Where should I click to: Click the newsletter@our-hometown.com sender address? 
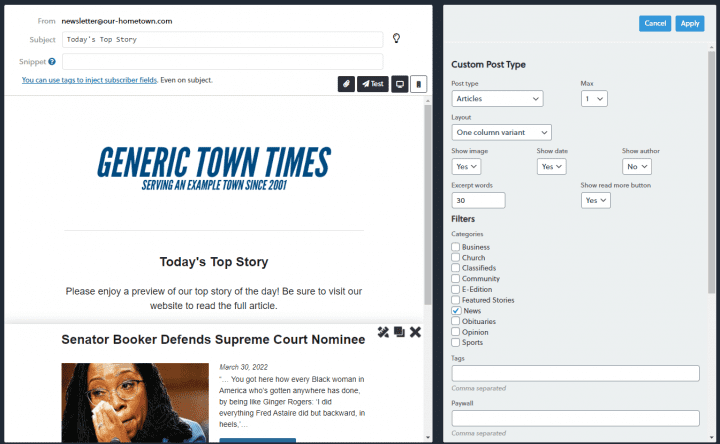click(117, 21)
